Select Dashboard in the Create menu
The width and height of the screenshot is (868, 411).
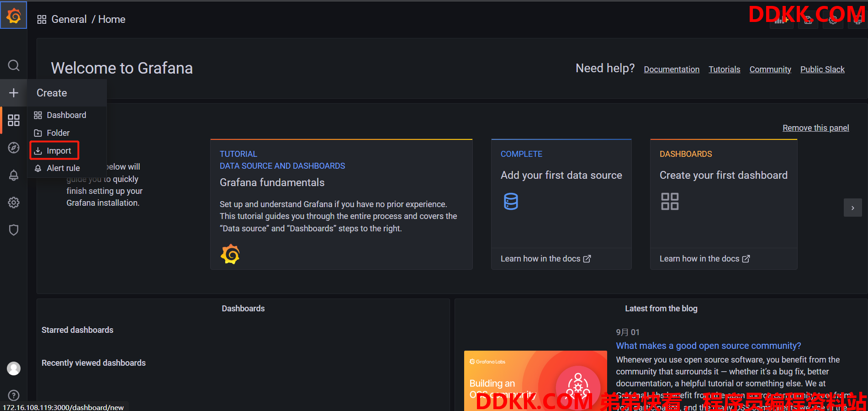[x=67, y=115]
